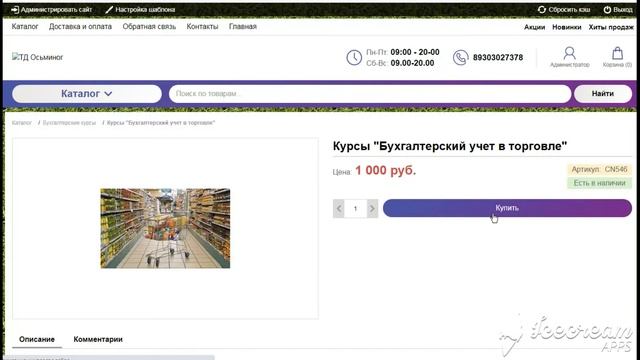This screenshot has width=640, height=360.
Task: Click the refresh icon to reset cache
Action: (542, 9)
